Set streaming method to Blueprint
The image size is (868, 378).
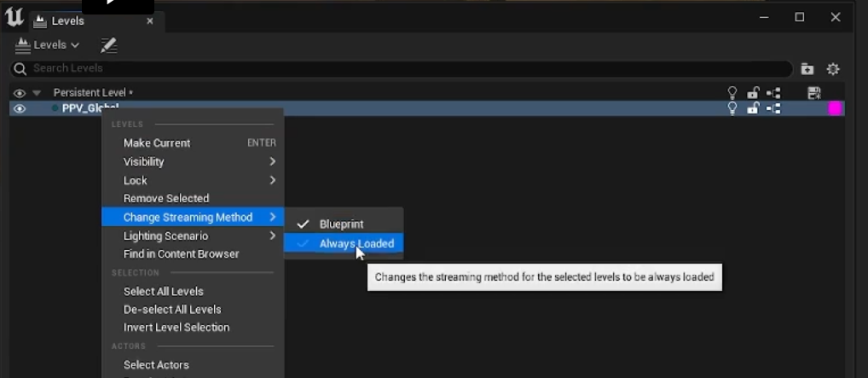coord(344,224)
